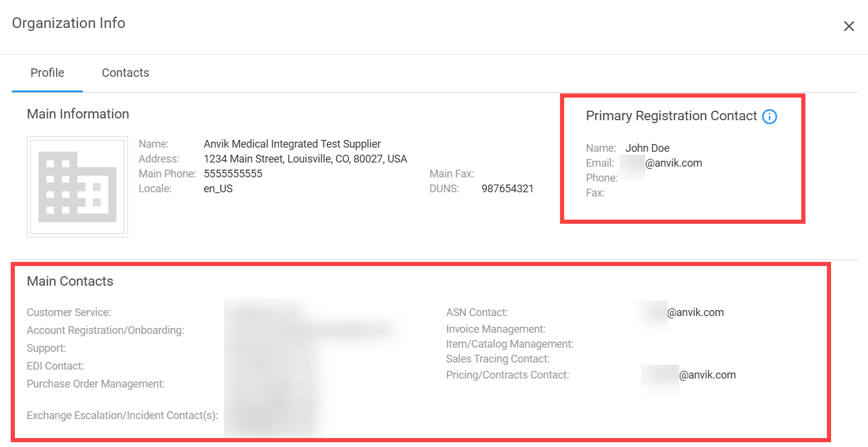868x447 pixels.
Task: Switch to the Contacts tab
Action: click(125, 73)
